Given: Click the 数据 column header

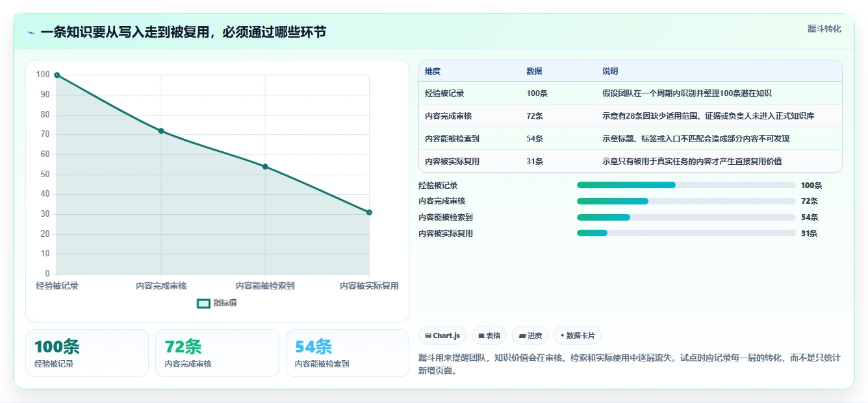Looking at the screenshot, I should pyautogui.click(x=534, y=71).
